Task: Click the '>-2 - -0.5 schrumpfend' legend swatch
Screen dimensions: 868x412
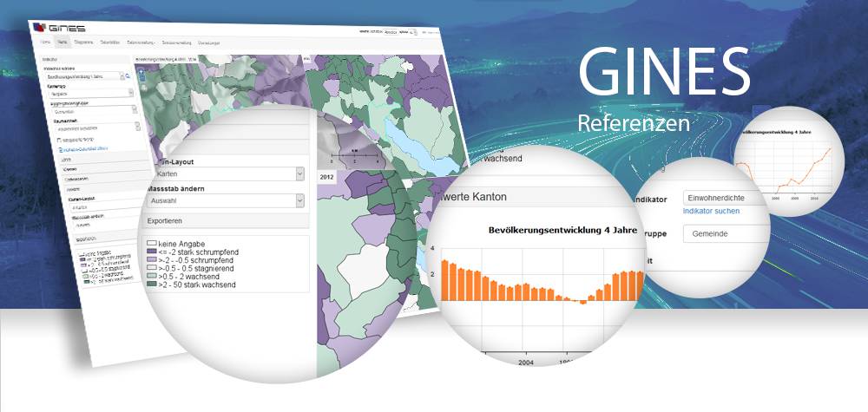Action: tap(152, 260)
